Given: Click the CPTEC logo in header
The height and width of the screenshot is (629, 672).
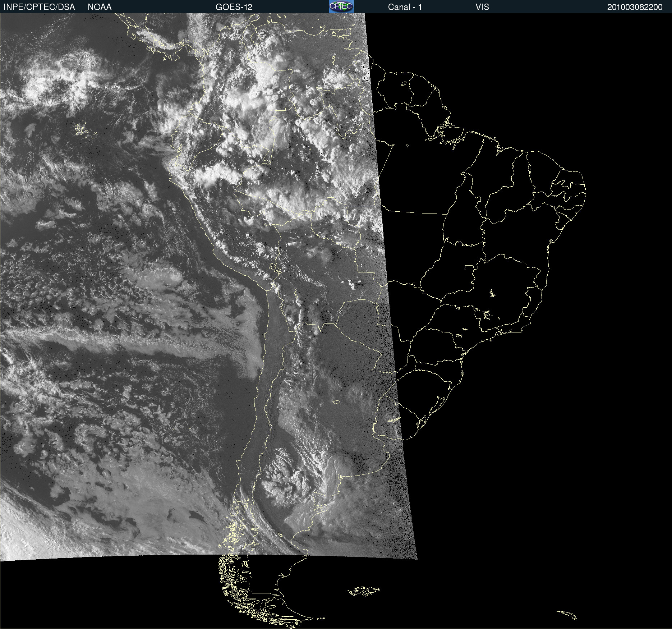Looking at the screenshot, I should click(x=341, y=6).
